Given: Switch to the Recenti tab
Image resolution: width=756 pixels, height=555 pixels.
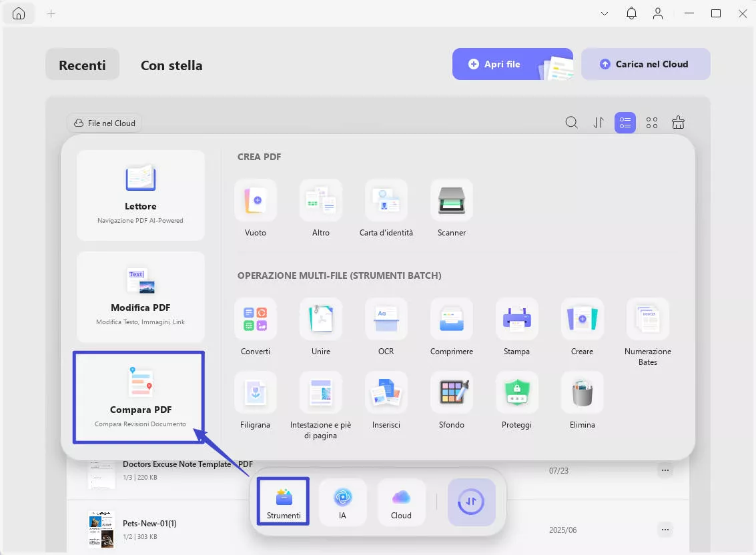Looking at the screenshot, I should click(x=83, y=65).
